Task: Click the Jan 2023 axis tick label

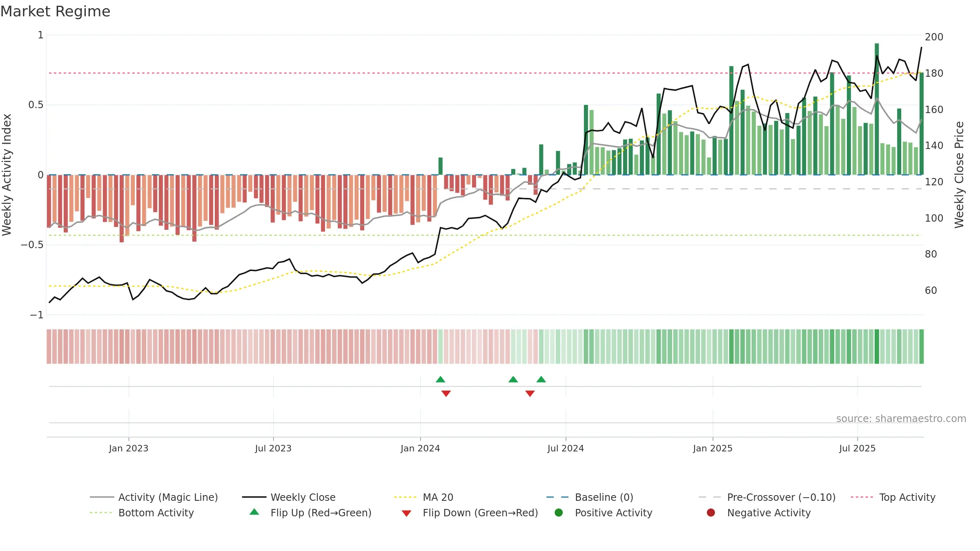Action: click(129, 449)
